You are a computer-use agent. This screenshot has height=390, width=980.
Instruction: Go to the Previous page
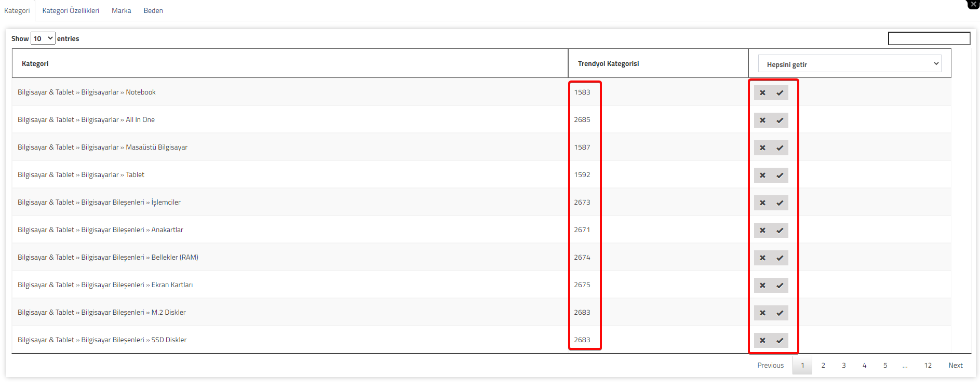pos(770,366)
